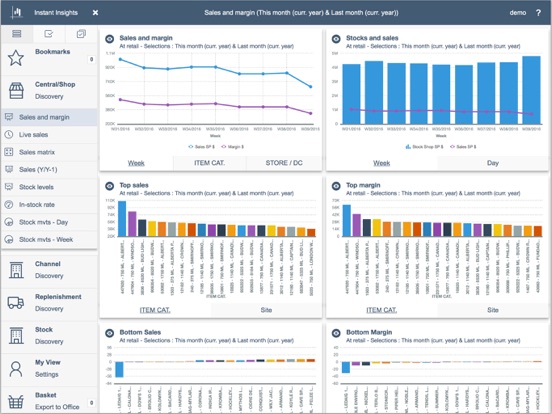Open Bookmarks star icon
Viewport: 552px width, 414px height.
[16, 58]
